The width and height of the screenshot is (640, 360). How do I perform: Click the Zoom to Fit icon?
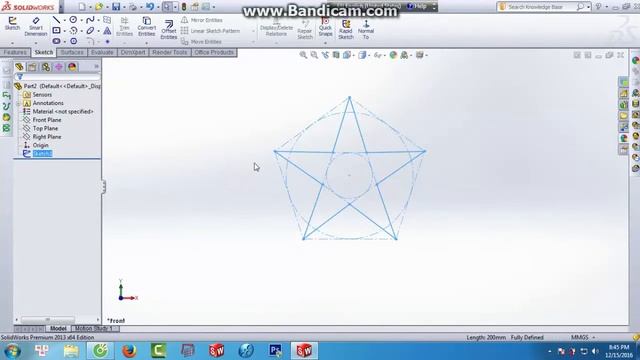[x=303, y=55]
